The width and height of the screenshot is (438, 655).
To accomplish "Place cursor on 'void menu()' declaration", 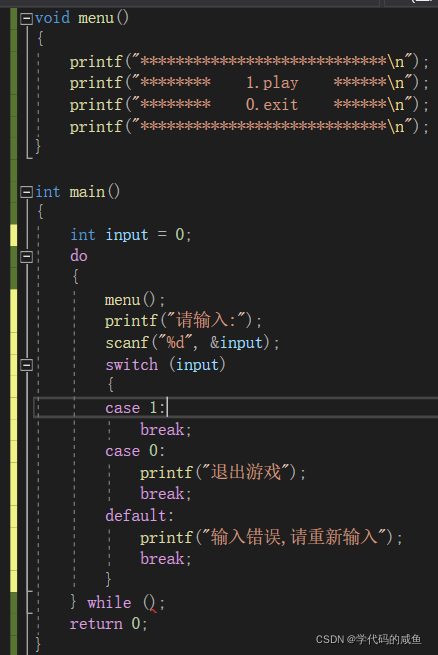I will (x=82, y=18).
